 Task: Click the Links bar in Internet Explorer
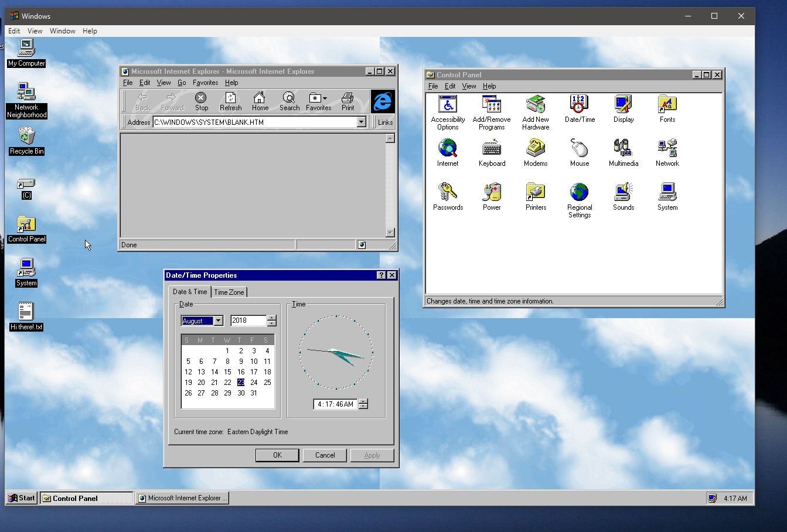(x=384, y=122)
